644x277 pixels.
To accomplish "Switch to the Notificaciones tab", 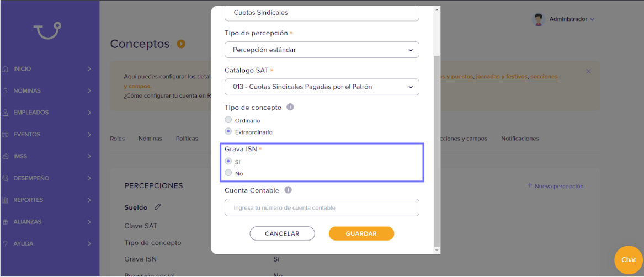I will point(520,138).
